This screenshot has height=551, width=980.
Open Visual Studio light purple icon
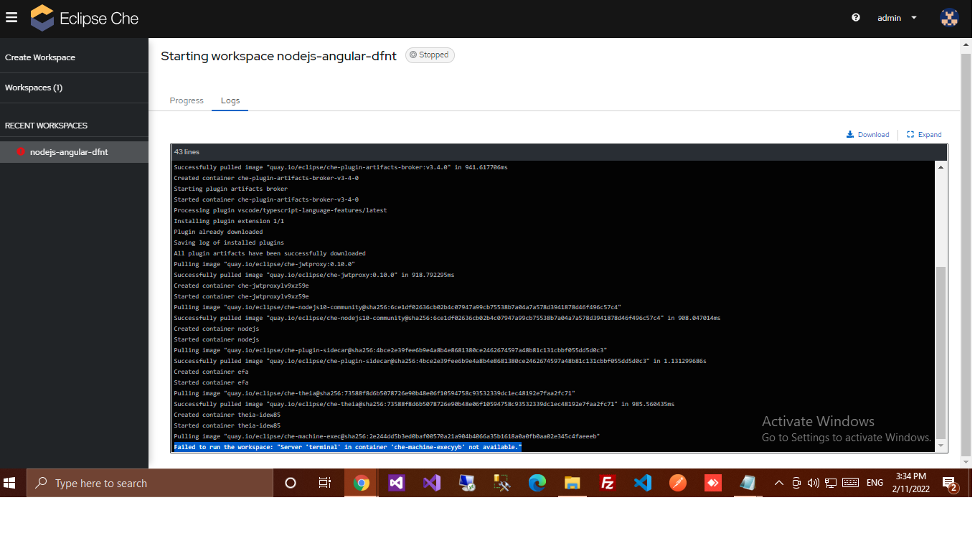click(431, 483)
